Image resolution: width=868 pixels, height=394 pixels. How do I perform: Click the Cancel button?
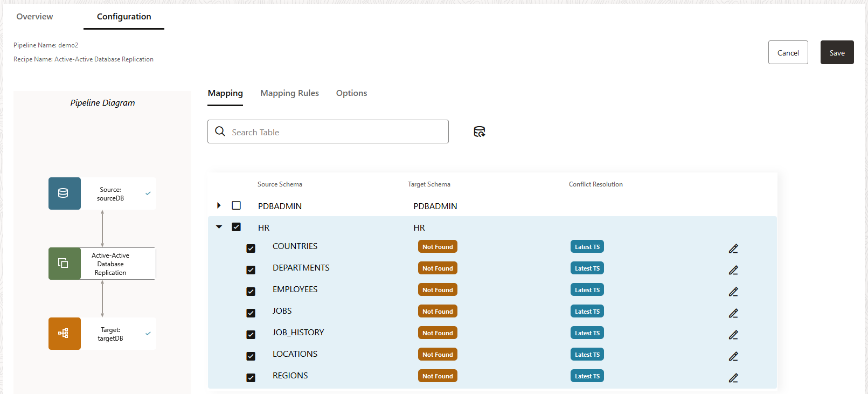[x=788, y=52]
